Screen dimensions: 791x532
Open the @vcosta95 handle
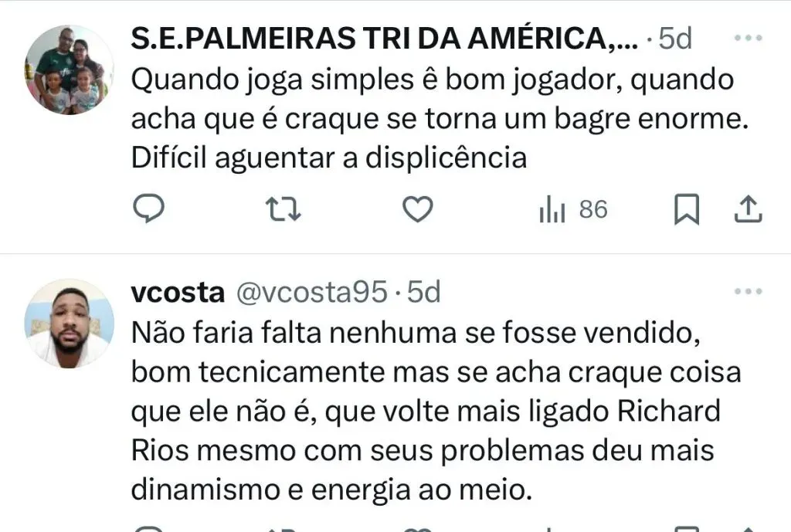(x=312, y=293)
